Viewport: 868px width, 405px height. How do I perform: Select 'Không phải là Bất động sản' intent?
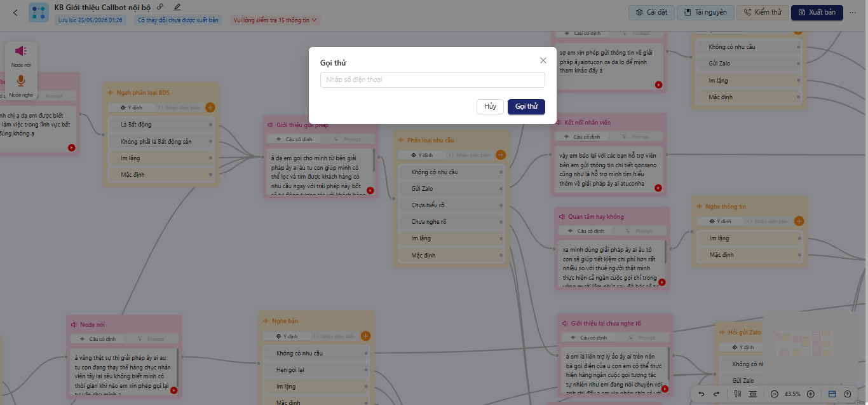(x=161, y=141)
